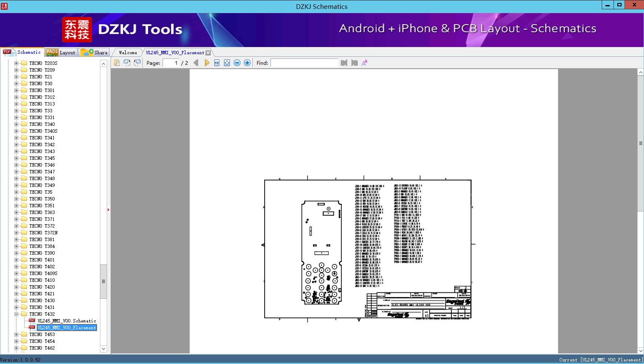Screen dimensions: 644x364
Task: Click the find-next icon next to Find
Action: 354,63
